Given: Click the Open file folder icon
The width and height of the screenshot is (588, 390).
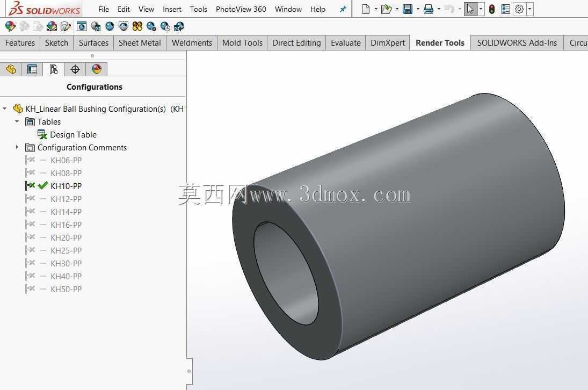Looking at the screenshot, I should point(386,9).
